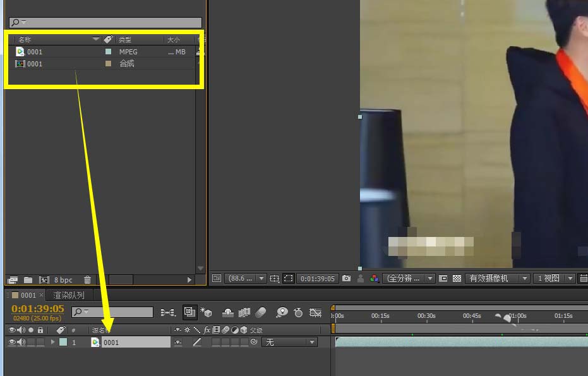
Task: Select layer 0001 name in timeline
Action: pyautogui.click(x=136, y=343)
